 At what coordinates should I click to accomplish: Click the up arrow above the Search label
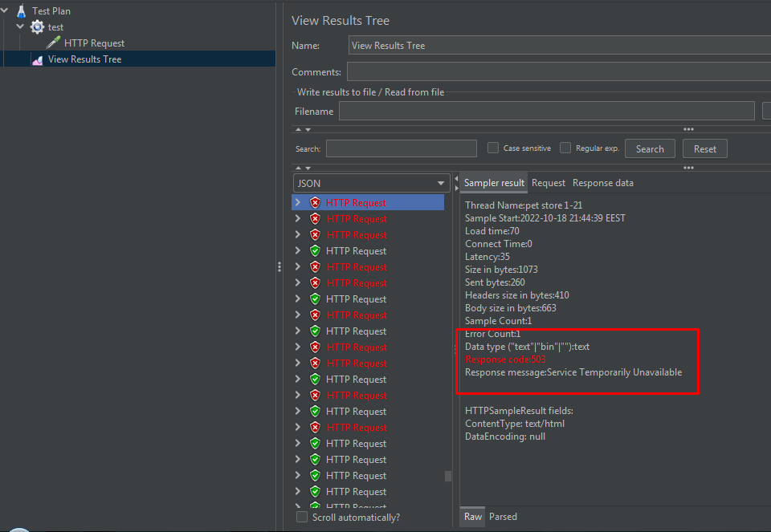click(299, 130)
